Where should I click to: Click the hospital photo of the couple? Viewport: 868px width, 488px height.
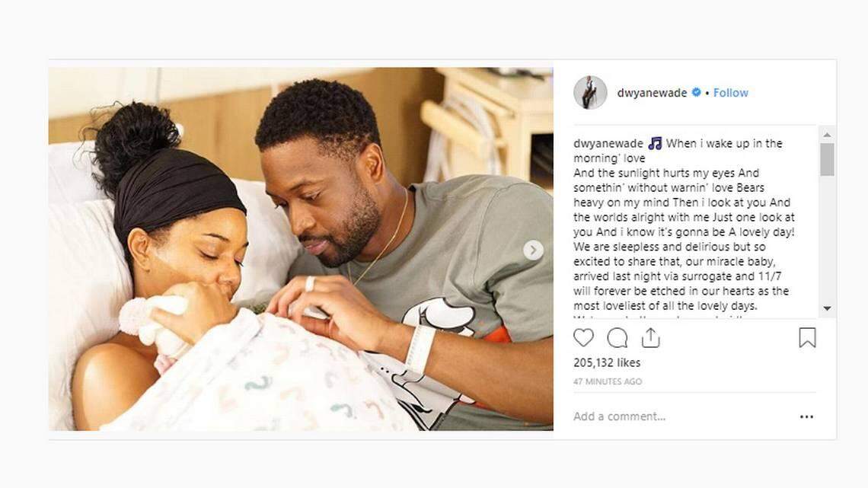[301, 249]
